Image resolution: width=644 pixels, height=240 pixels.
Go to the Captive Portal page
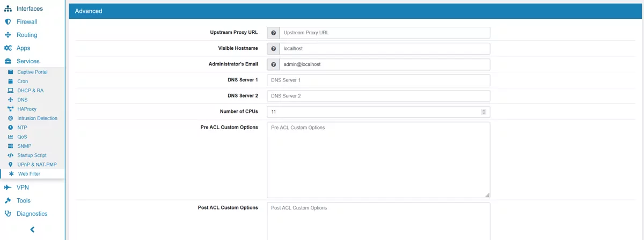click(32, 72)
